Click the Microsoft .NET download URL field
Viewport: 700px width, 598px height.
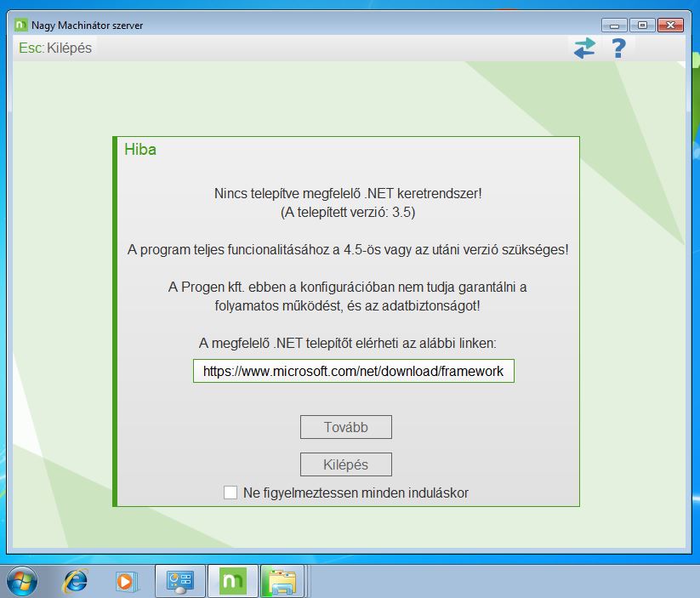pos(354,371)
